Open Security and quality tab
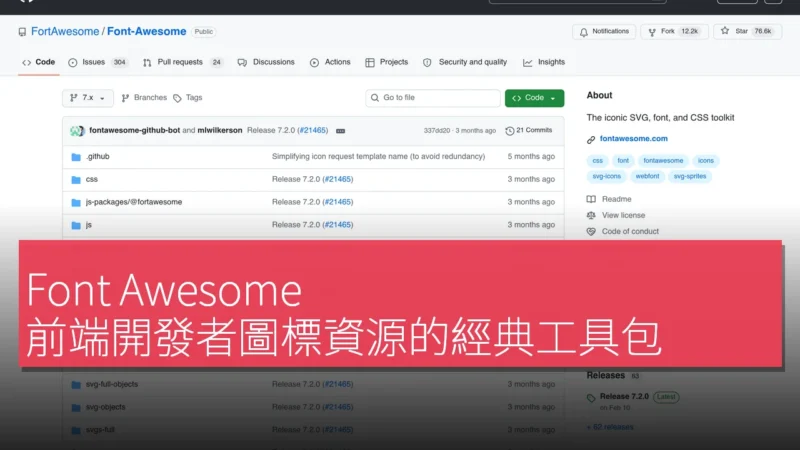 coord(465,62)
